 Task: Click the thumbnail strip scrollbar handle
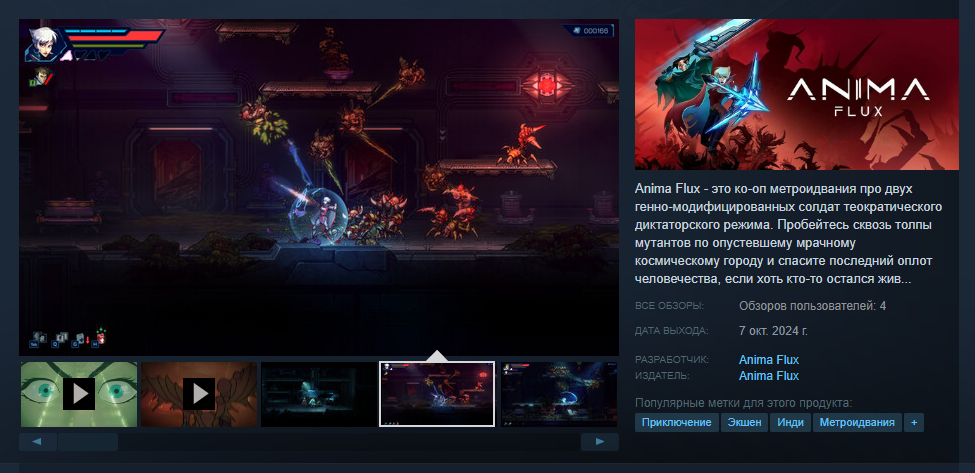pyautogui.click(x=87, y=442)
